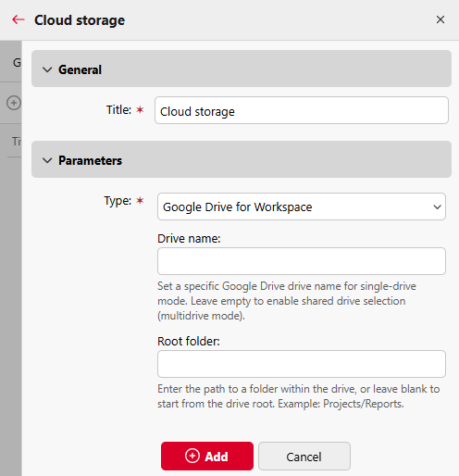Collapse the Parameters section chevron
This screenshot has width=459, height=476.
(47, 160)
